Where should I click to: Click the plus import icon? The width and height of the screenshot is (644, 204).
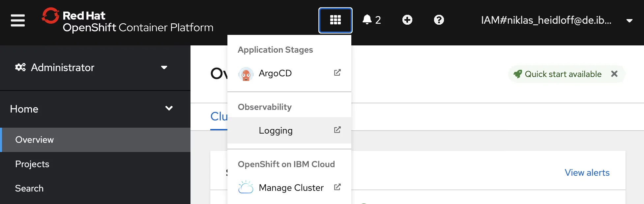pyautogui.click(x=407, y=20)
